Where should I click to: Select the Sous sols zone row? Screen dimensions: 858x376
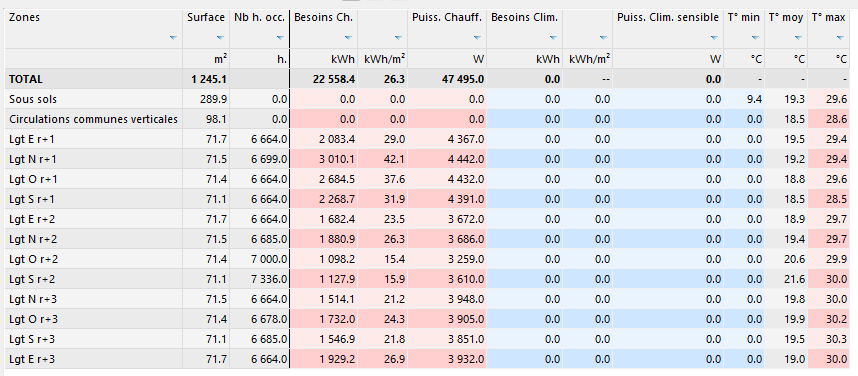coord(33,100)
